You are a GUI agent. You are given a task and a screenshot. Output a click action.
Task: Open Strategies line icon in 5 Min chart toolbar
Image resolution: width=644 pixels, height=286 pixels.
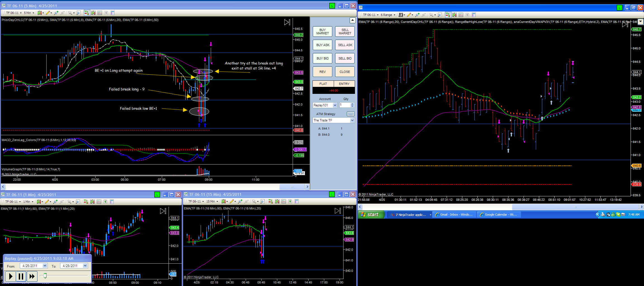(x=100, y=13)
